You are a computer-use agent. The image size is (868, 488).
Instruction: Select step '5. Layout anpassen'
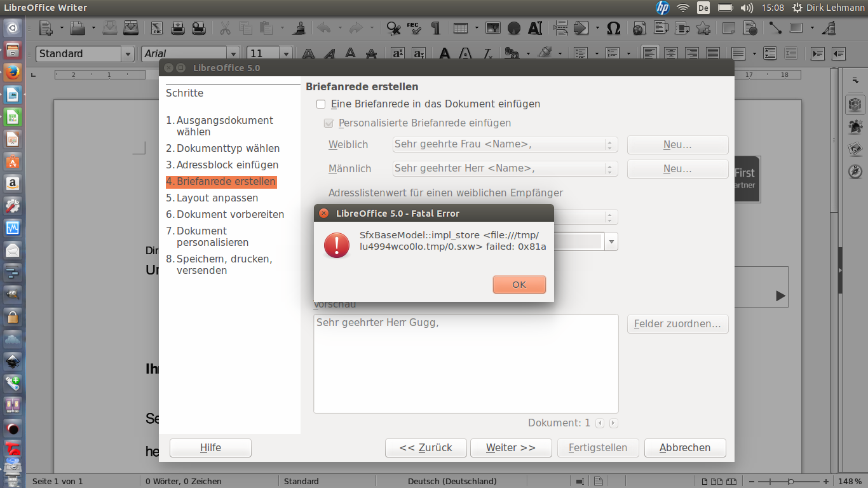coord(212,198)
